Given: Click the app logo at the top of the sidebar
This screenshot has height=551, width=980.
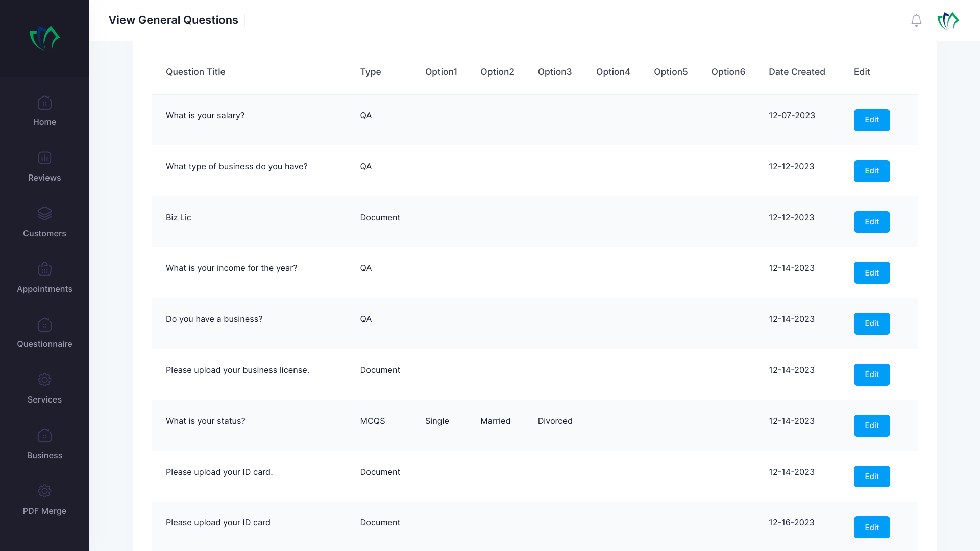Looking at the screenshot, I should 44,37.
